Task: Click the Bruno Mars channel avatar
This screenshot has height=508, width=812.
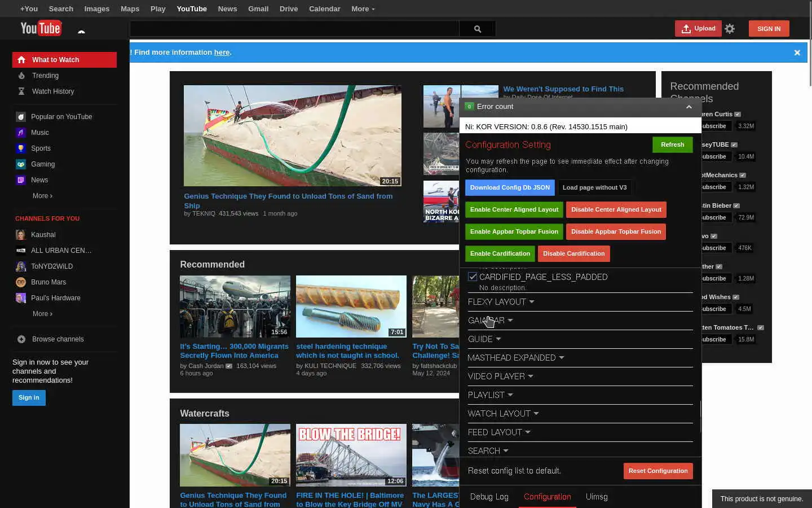Action: pyautogui.click(x=21, y=282)
